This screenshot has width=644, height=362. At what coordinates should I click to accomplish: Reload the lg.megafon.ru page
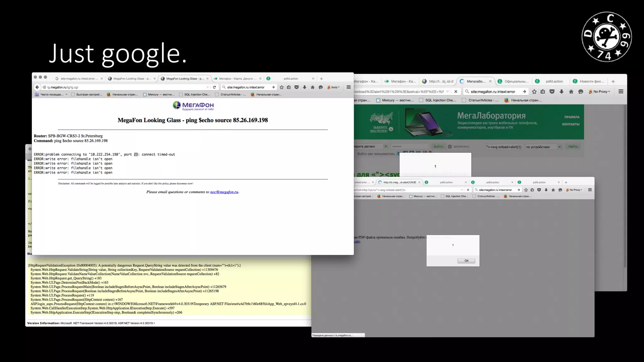(x=214, y=87)
